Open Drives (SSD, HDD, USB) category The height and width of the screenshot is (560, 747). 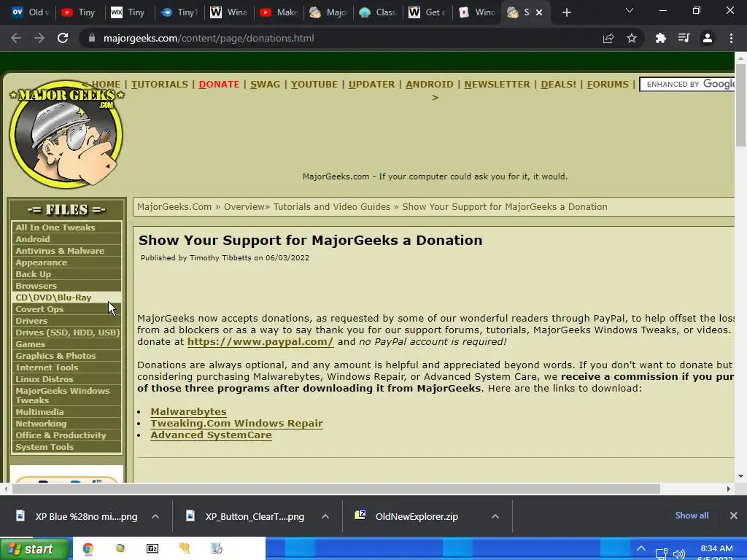[66, 332]
